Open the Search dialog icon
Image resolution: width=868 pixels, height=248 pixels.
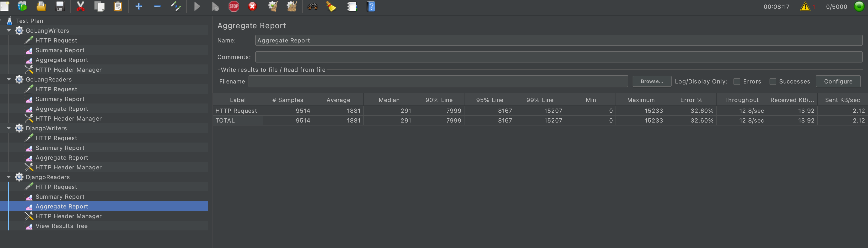[x=312, y=6]
